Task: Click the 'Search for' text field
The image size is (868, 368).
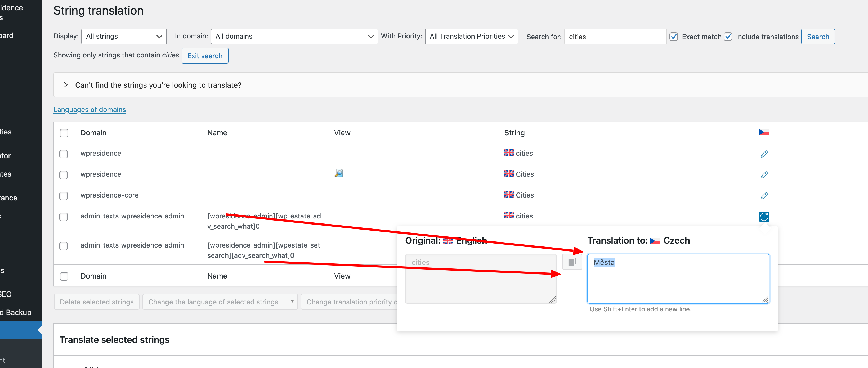Action: (615, 36)
